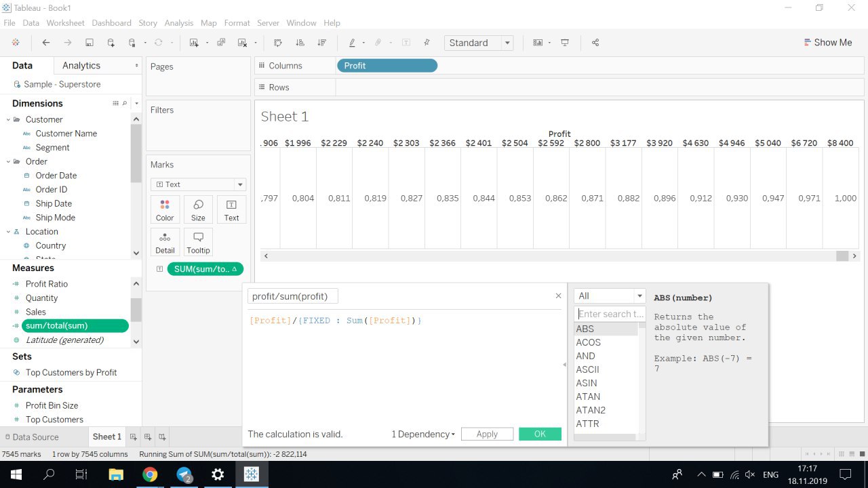This screenshot has height=488, width=868.
Task: Collapse the Location hierarchy
Action: [x=9, y=231]
